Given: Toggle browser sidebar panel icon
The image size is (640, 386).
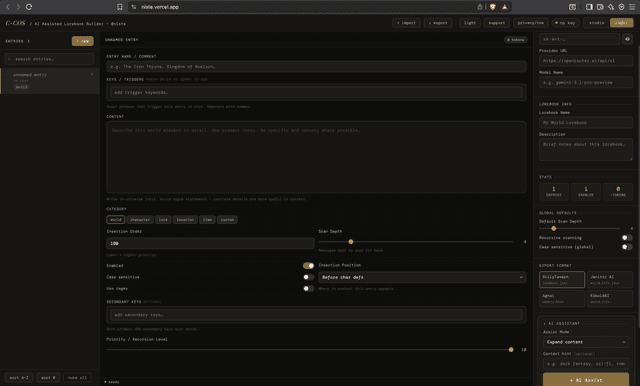Looking at the screenshot, I should click(589, 7).
